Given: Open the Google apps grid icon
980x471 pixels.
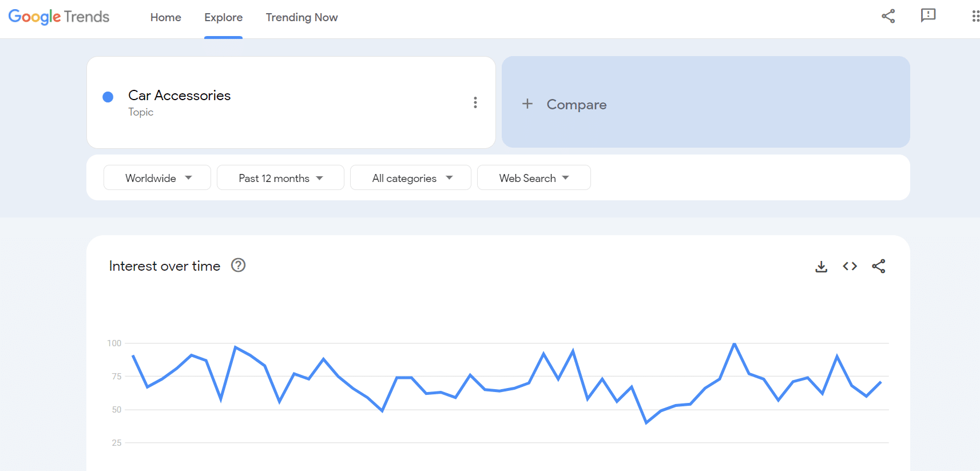Looking at the screenshot, I should click(x=975, y=16).
